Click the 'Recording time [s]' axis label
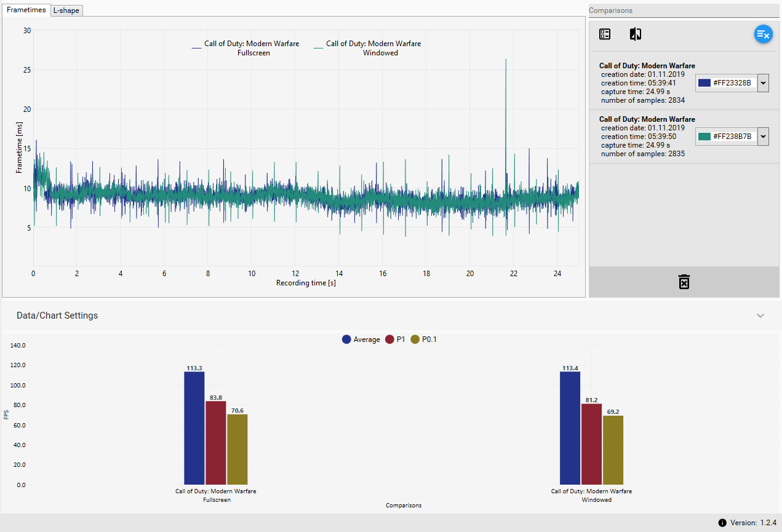This screenshot has height=532, width=782. click(306, 283)
